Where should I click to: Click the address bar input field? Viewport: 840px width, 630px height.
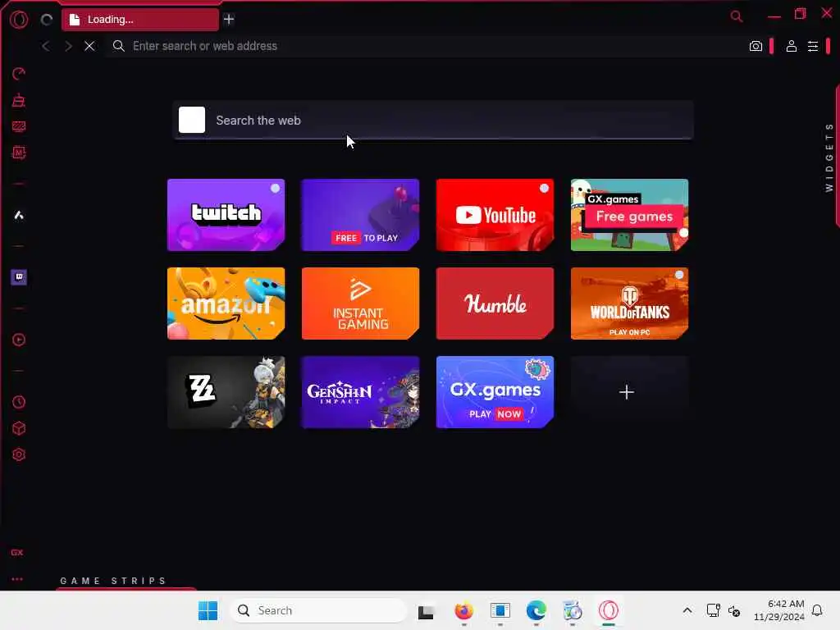(426, 46)
